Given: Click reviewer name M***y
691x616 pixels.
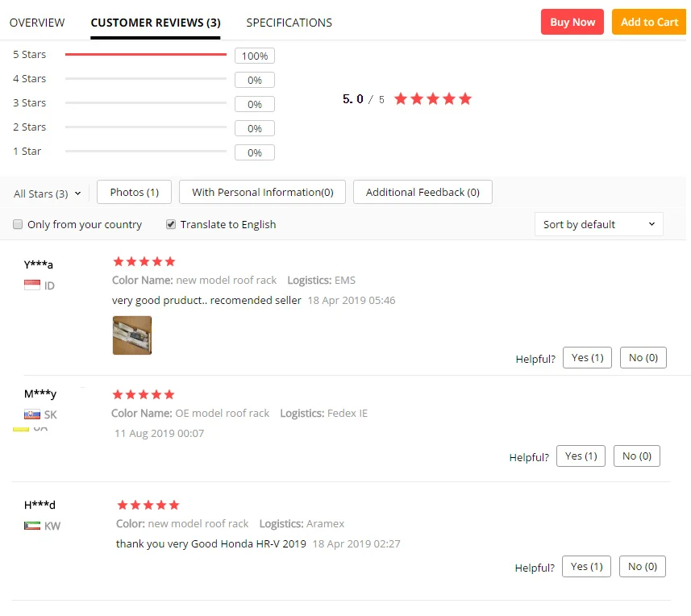Looking at the screenshot, I should tap(40, 393).
